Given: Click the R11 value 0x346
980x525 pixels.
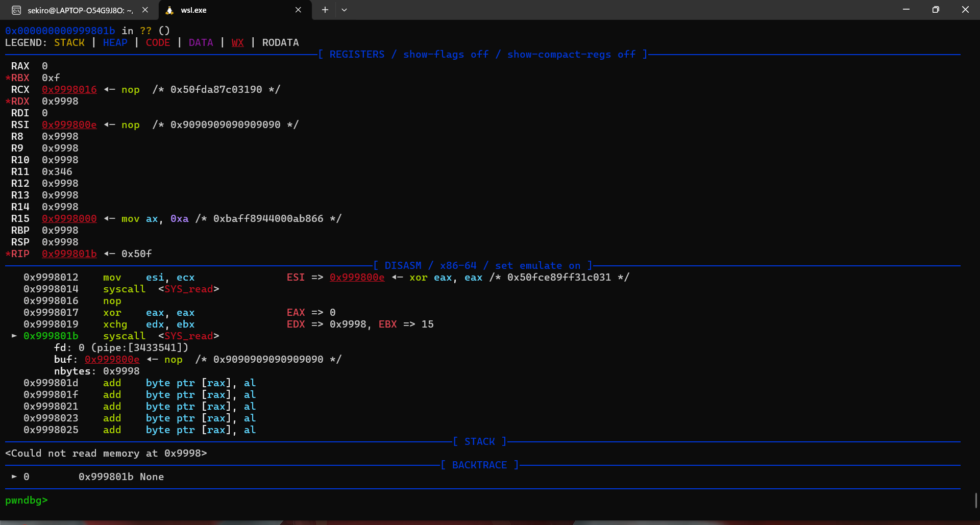Looking at the screenshot, I should coord(57,172).
